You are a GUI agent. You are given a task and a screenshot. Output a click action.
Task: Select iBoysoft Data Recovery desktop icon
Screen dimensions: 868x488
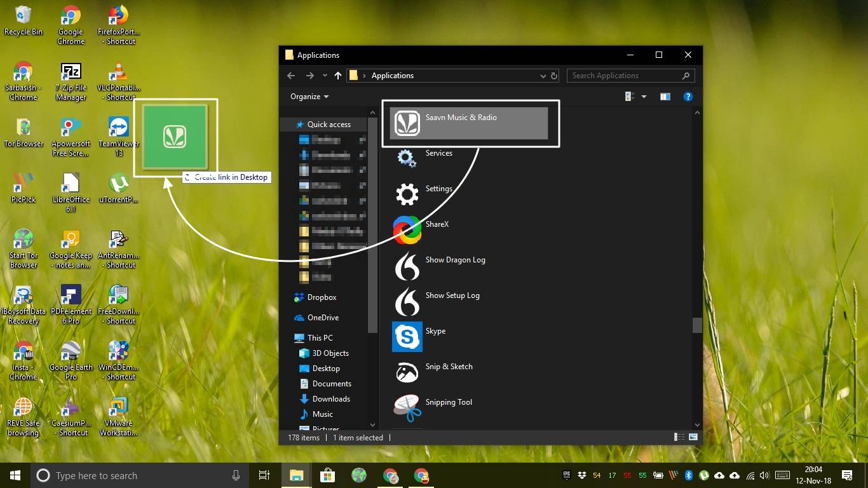click(x=24, y=305)
